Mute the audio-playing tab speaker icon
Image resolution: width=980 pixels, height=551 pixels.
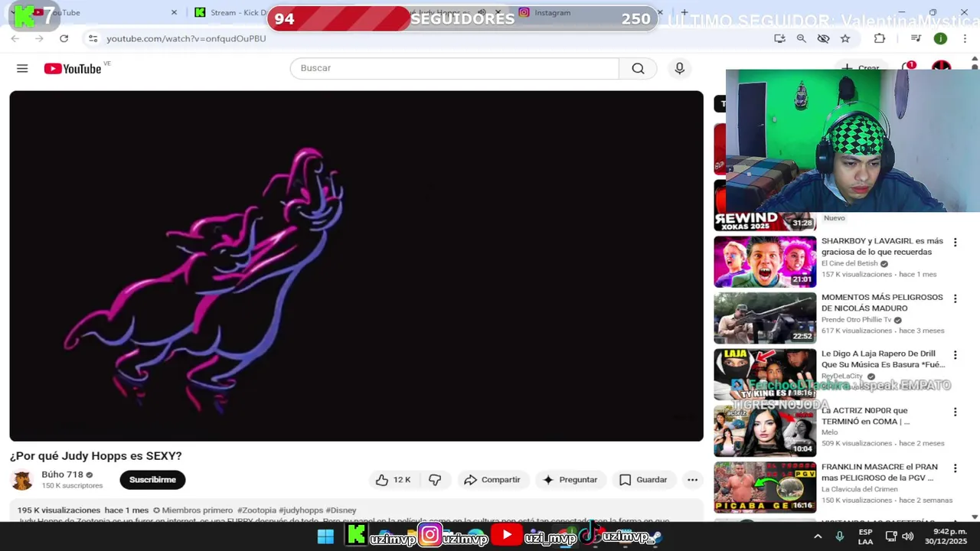click(x=482, y=12)
